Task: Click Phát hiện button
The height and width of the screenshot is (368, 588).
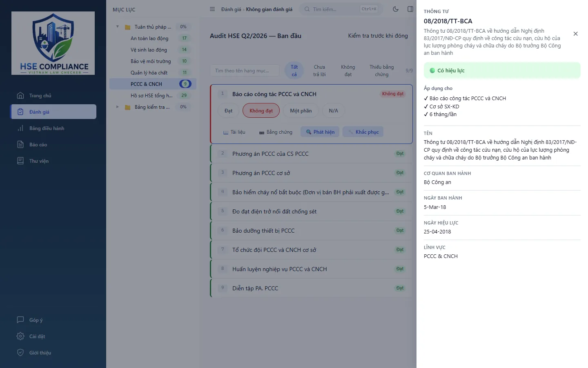Action: (x=320, y=132)
